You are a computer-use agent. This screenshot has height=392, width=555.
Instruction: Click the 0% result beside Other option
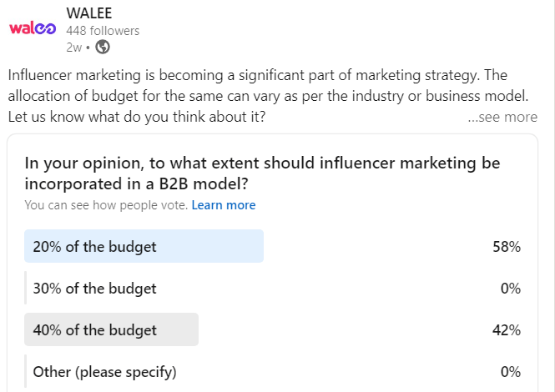511,371
